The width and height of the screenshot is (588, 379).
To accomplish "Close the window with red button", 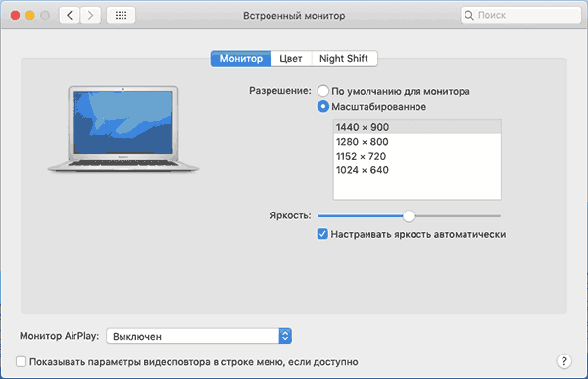I will coord(15,16).
